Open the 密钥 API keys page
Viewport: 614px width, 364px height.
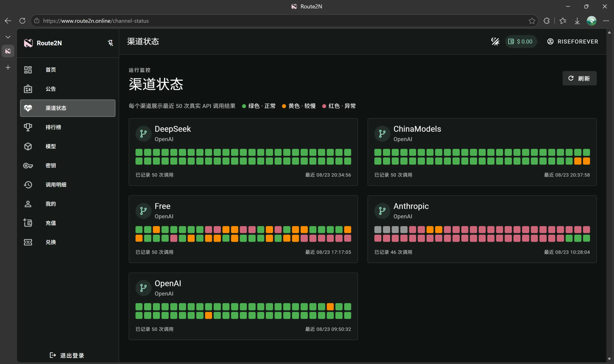pos(68,165)
